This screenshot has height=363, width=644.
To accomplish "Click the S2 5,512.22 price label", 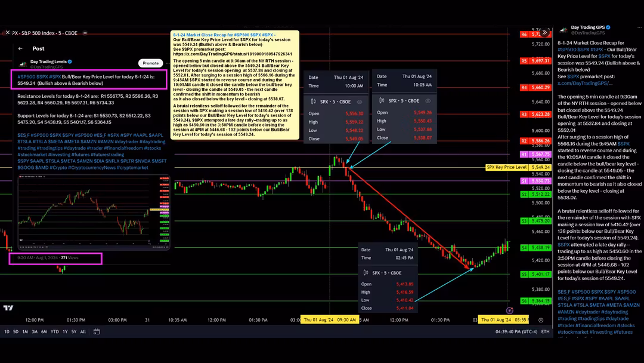I will (535, 194).
